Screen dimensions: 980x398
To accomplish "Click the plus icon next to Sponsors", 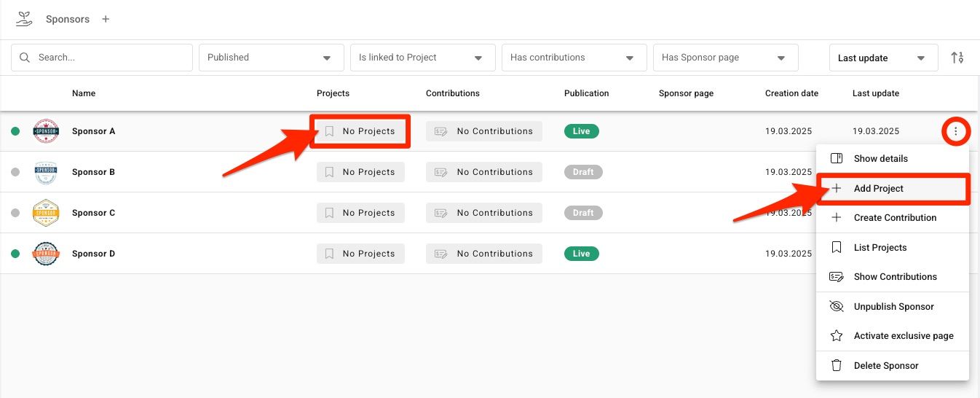I will coord(106,20).
